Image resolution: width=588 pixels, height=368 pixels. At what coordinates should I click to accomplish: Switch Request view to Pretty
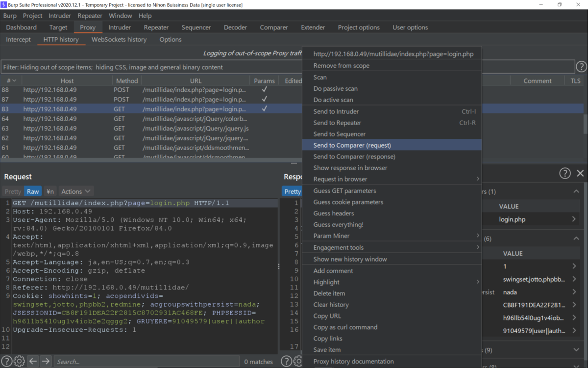(13, 191)
